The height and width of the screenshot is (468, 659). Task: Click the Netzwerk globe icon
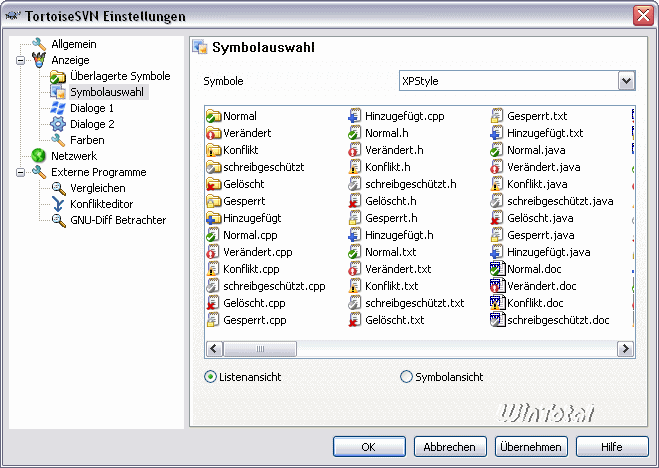(x=39, y=156)
